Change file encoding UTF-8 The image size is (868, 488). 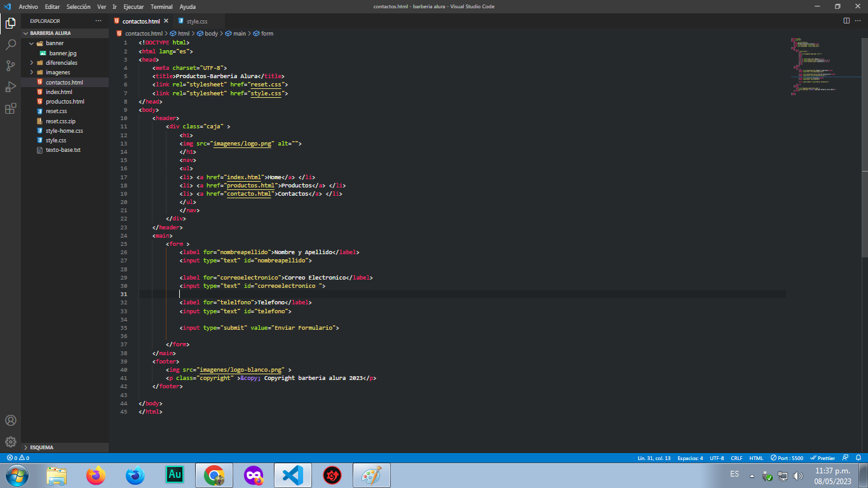pos(717,457)
